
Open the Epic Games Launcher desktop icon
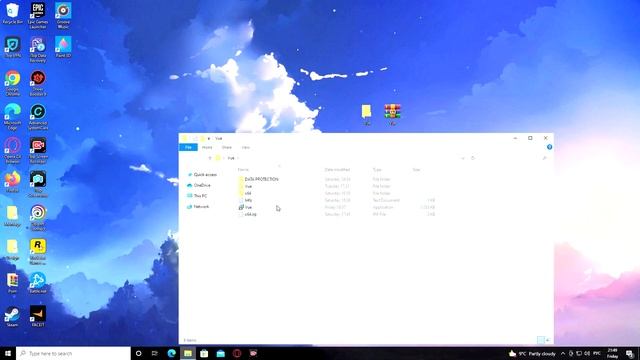(38, 16)
